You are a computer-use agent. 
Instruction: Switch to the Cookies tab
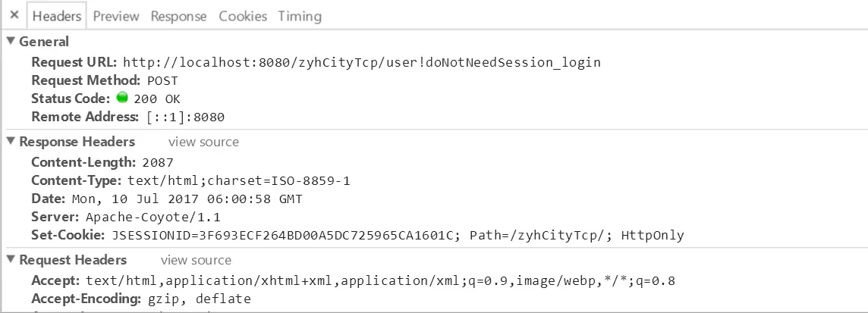[243, 16]
